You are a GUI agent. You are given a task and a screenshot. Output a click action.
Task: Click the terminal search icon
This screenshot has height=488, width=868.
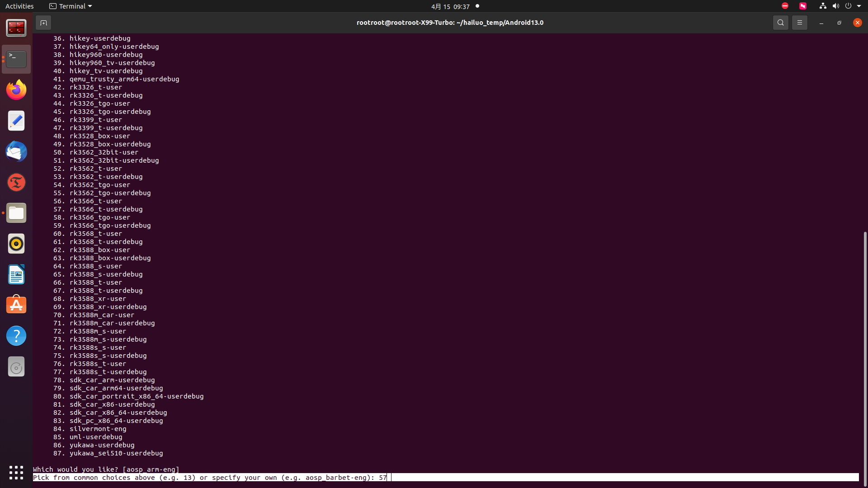click(780, 23)
